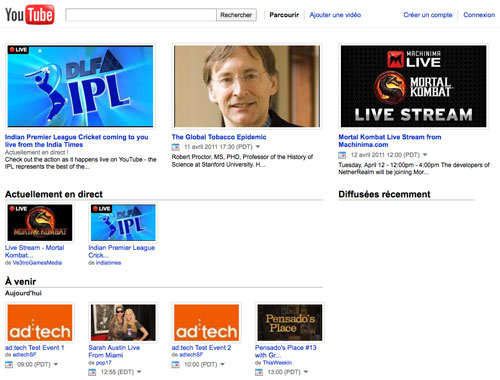Click the 'Actuellement en direct' heading
Screen dimensions: 500x380
point(54,194)
